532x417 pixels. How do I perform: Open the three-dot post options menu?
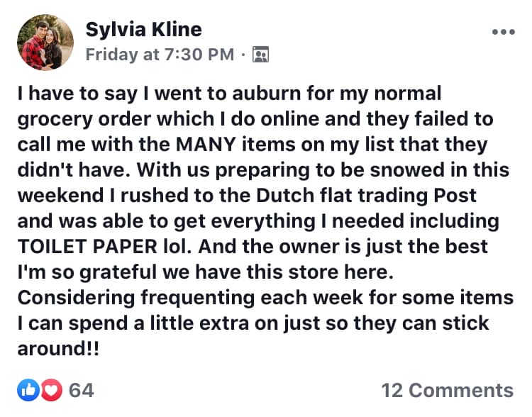pyautogui.click(x=503, y=32)
